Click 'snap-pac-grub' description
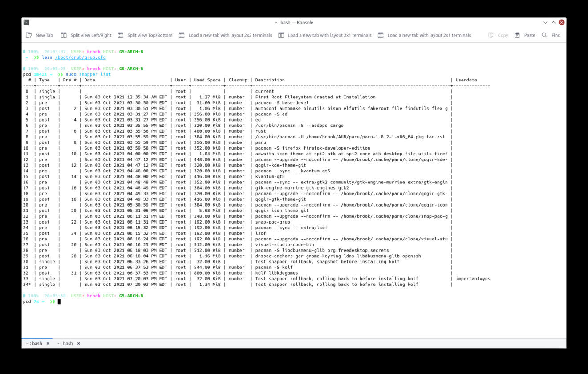Viewport: 588px width, 374px height. point(272,222)
